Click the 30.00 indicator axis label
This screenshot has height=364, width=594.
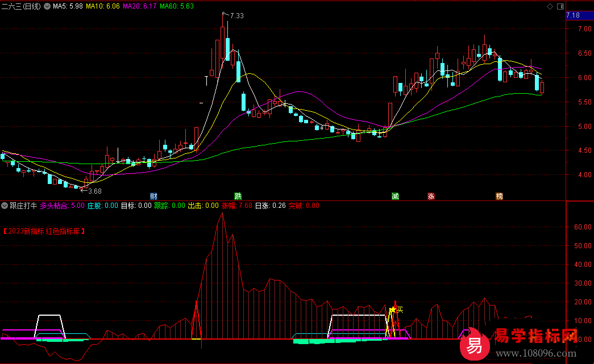click(x=583, y=283)
